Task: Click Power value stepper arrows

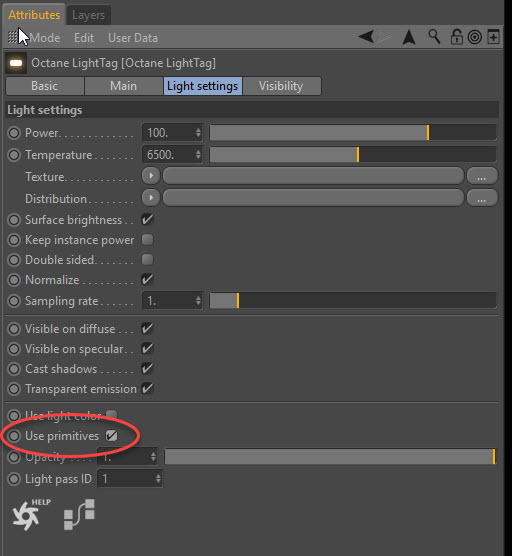Action: point(198,133)
